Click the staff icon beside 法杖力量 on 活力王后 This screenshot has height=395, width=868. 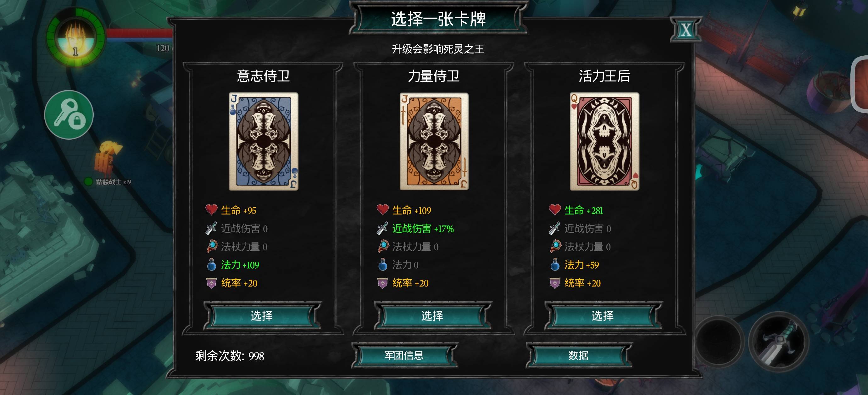[x=555, y=246]
